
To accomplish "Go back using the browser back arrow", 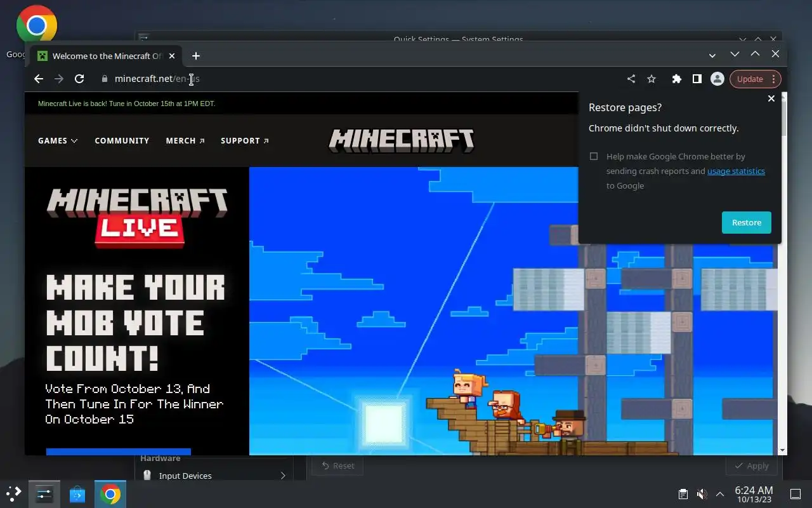I will pos(39,79).
